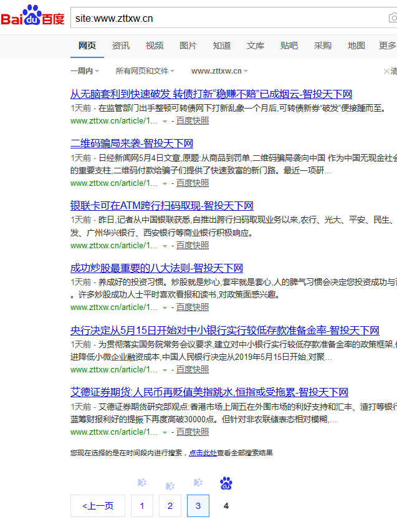Go to results page 1

(x=142, y=506)
